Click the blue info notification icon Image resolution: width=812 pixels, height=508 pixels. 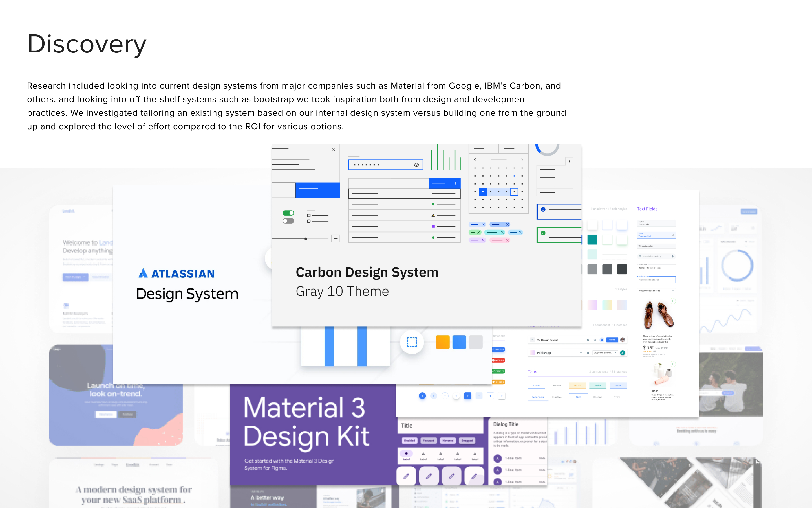click(543, 209)
